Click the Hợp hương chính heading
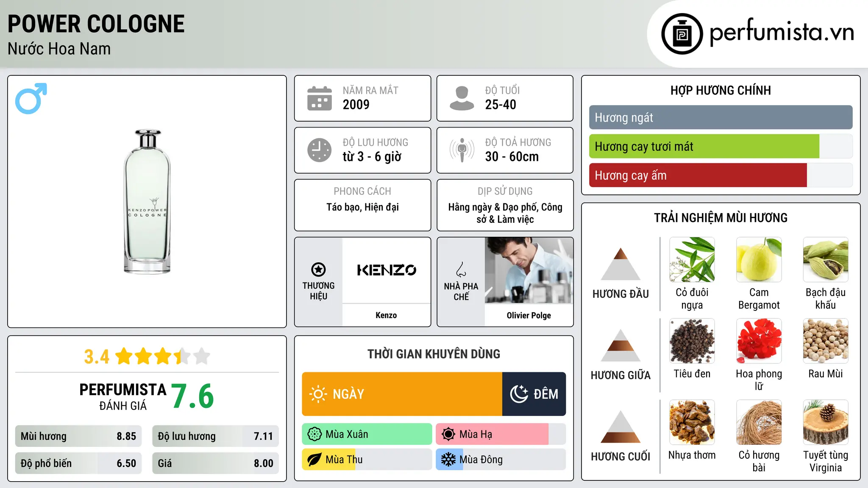 (721, 90)
